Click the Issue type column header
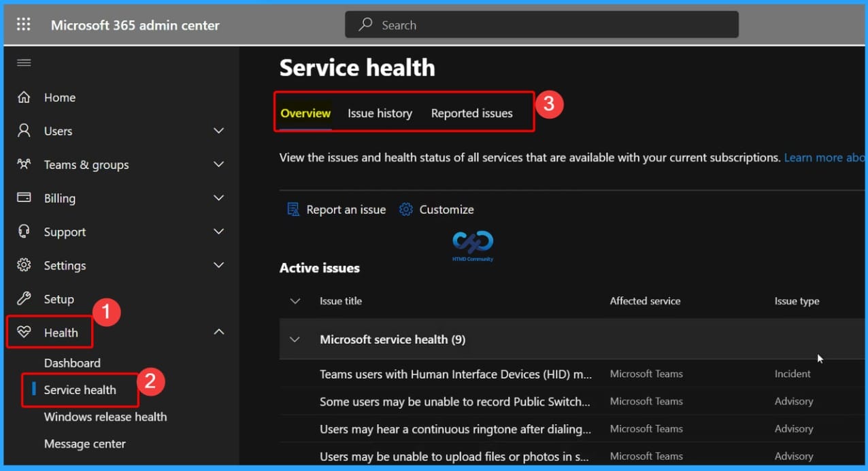Image resolution: width=868 pixels, height=471 pixels. 797,301
